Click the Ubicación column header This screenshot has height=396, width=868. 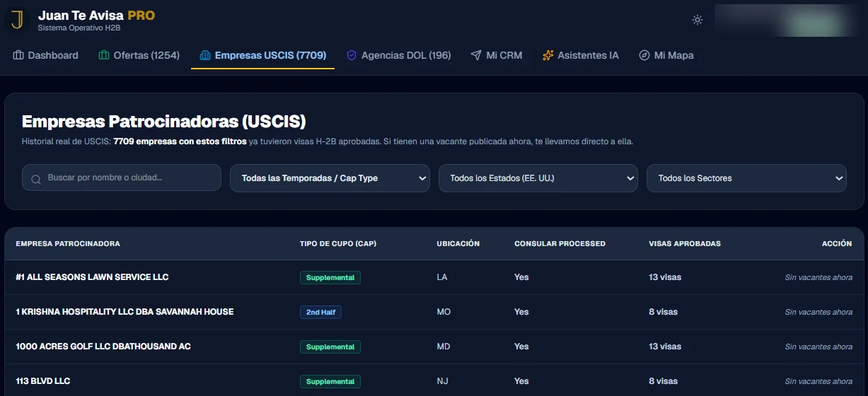[458, 243]
